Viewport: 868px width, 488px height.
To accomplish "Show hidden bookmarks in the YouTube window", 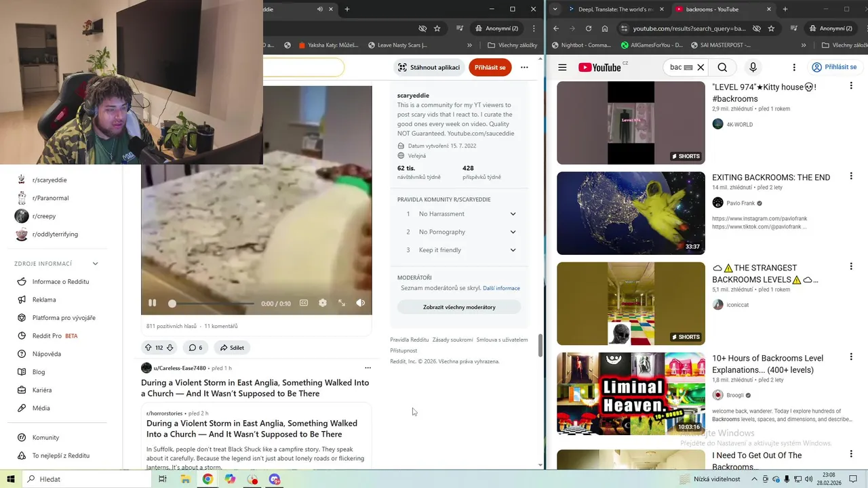I will tap(804, 45).
